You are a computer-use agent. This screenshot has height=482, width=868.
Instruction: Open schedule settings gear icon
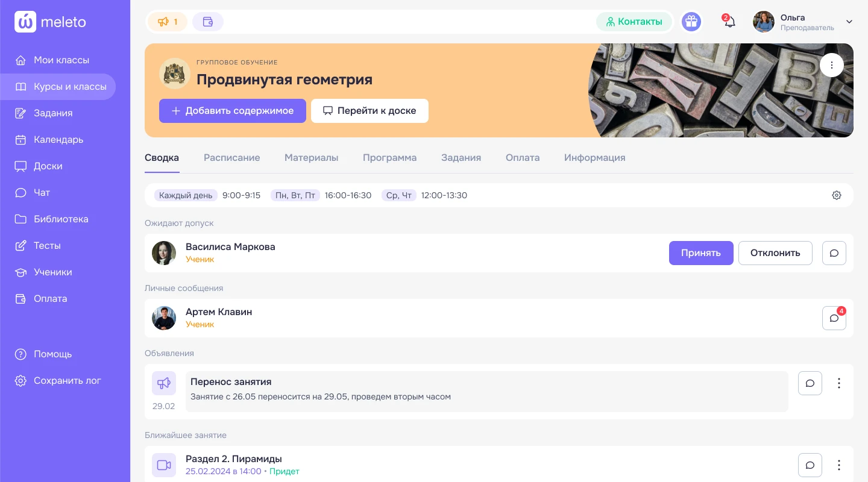[837, 195]
